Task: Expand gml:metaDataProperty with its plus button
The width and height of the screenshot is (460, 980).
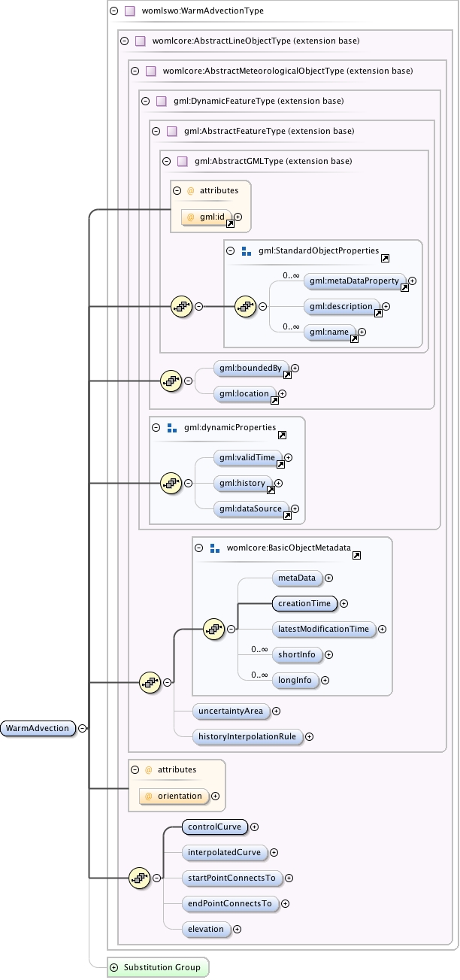Action: (x=412, y=281)
